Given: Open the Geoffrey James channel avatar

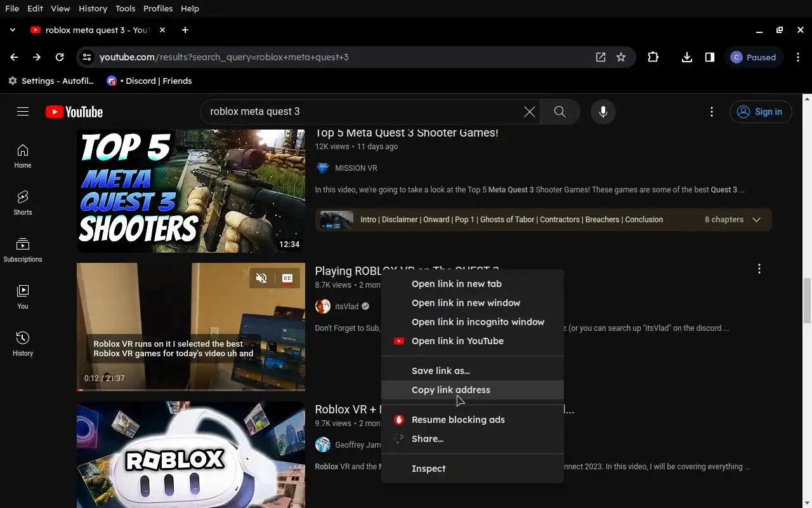Looking at the screenshot, I should [323, 445].
